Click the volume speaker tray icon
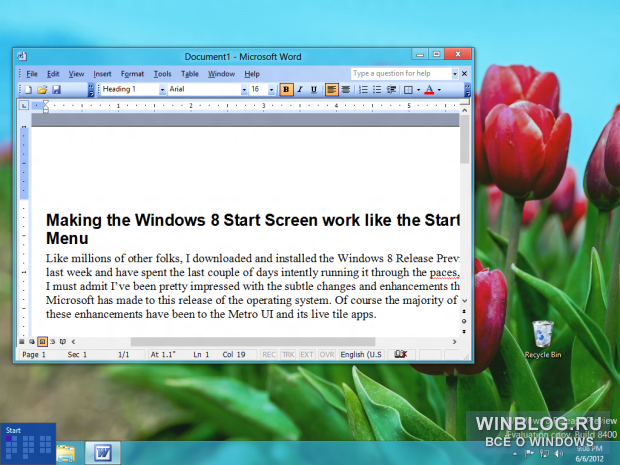Screen dimensions: 620x465 (x=559, y=454)
